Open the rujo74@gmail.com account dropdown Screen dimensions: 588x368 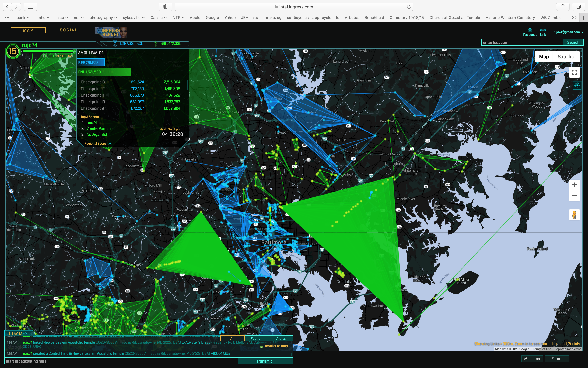(x=568, y=32)
